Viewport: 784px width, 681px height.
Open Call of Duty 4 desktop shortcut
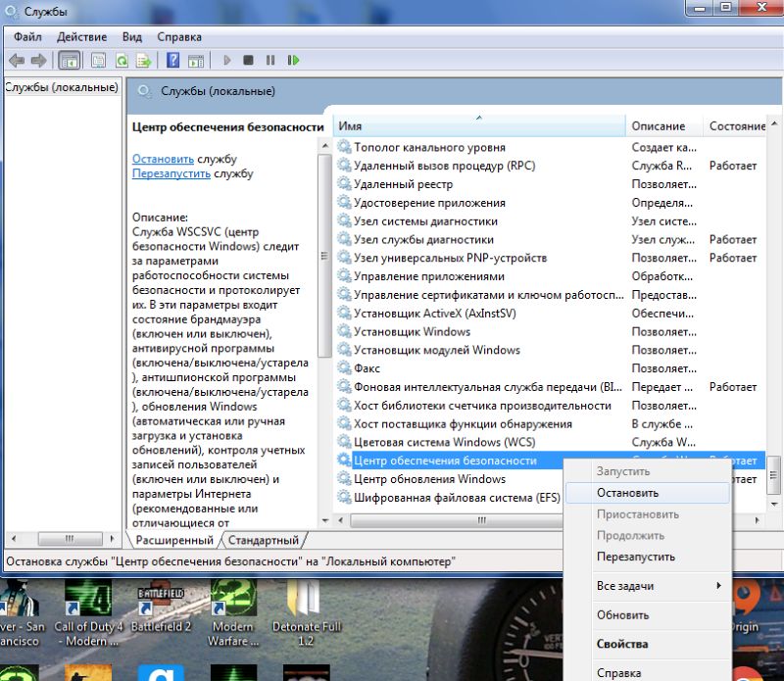88,600
